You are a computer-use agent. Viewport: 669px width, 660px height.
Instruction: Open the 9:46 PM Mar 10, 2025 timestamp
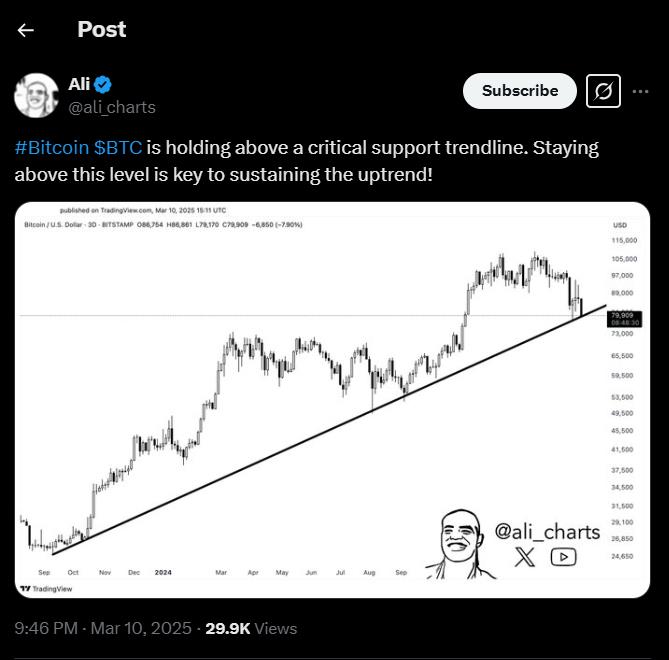105,629
